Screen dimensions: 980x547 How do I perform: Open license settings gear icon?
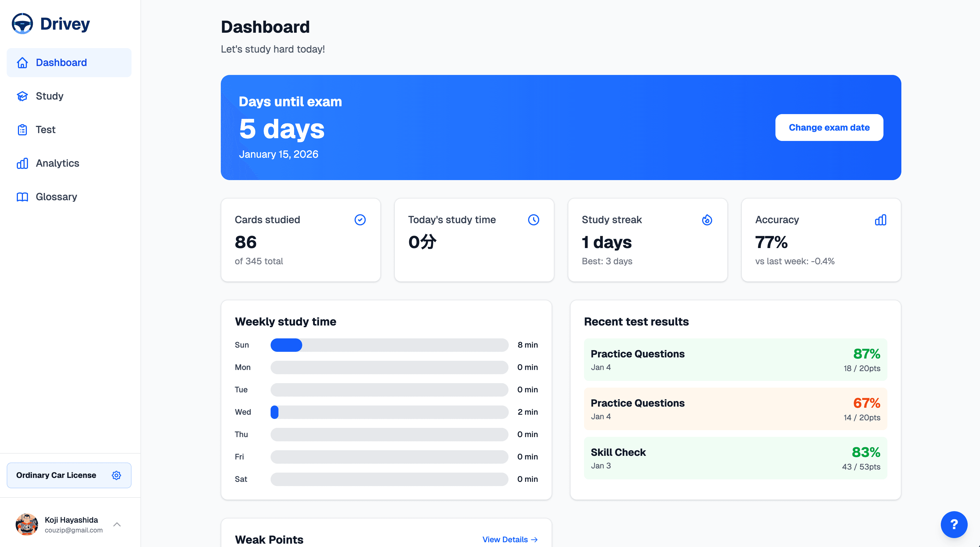click(116, 475)
